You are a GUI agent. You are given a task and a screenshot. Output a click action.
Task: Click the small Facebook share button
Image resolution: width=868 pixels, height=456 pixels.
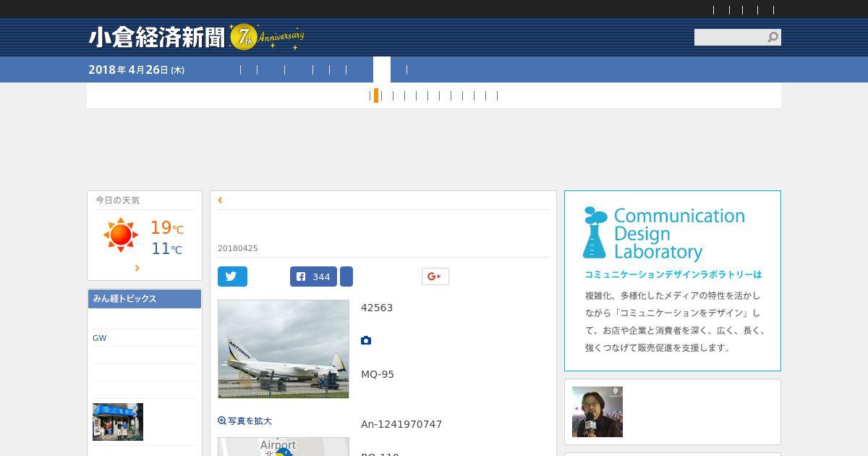(346, 276)
